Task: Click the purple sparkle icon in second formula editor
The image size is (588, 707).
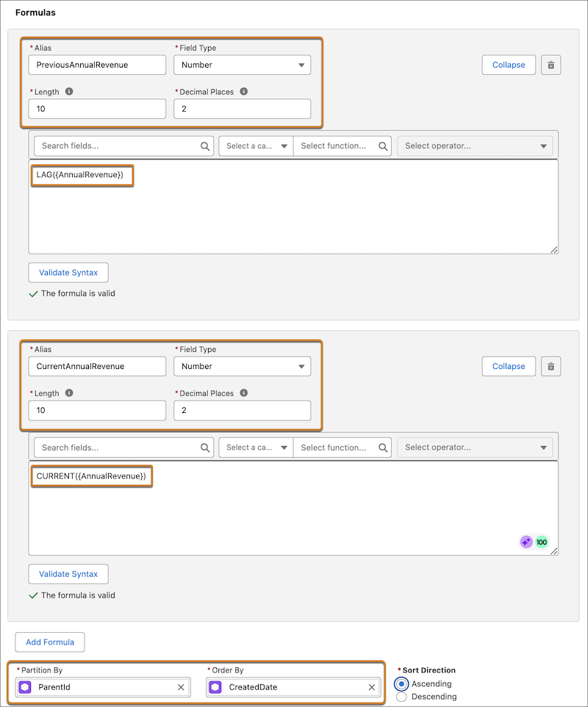Action: tap(526, 542)
